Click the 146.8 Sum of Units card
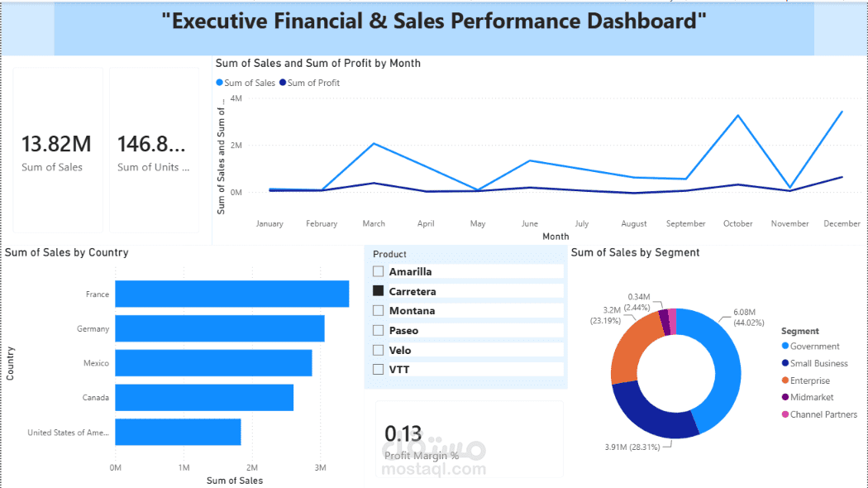Screen dimensions: 868x488 point(154,150)
